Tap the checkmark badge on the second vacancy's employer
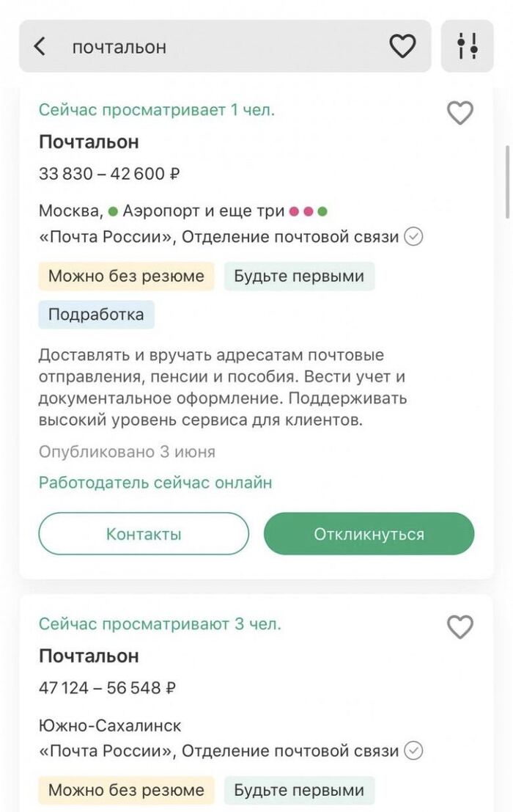Screen dimensions: 513x812 coord(414,751)
